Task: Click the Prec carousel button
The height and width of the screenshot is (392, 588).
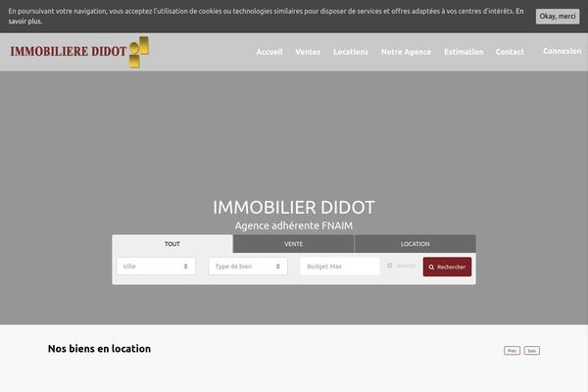Action: (x=512, y=351)
